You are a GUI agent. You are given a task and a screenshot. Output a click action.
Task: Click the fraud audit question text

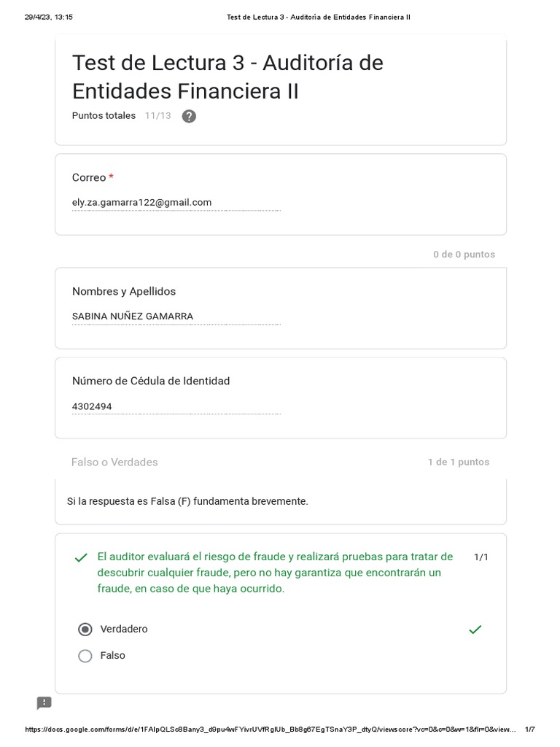275,573
